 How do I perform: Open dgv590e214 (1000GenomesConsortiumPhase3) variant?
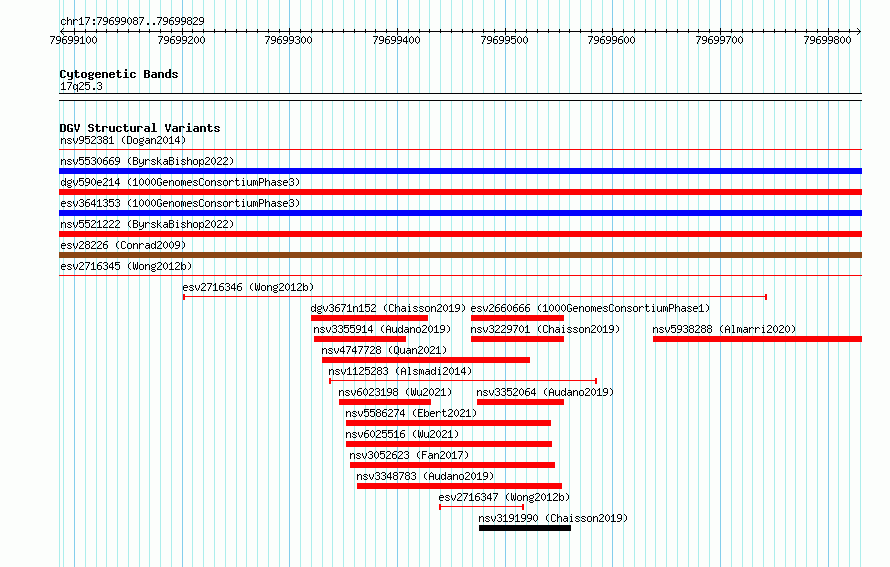point(180,182)
